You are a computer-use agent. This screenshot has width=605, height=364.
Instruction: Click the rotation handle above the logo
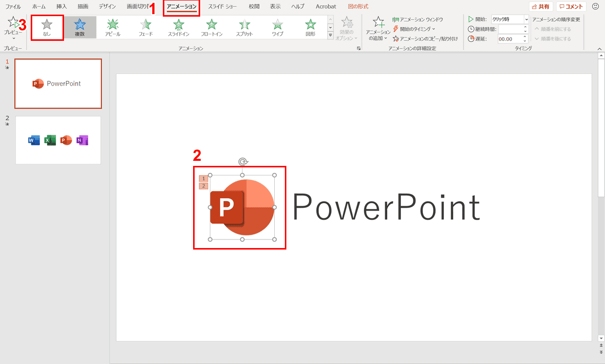(x=243, y=162)
